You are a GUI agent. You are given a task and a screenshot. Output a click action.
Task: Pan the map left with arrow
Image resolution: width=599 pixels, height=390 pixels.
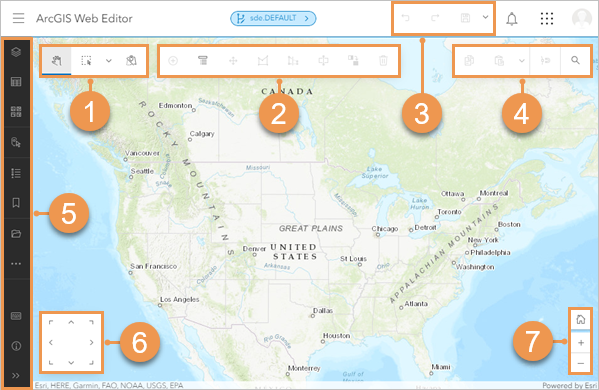(51, 342)
